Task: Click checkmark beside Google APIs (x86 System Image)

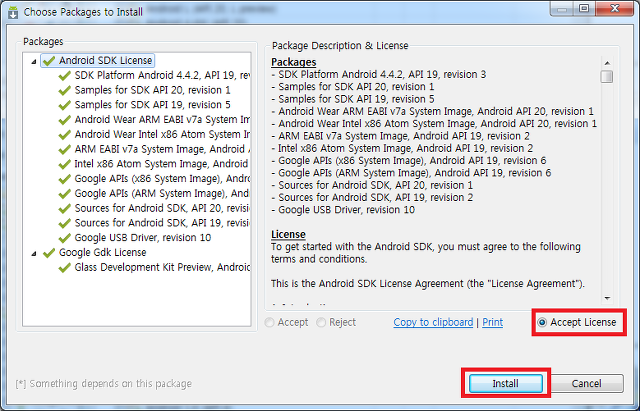Action: (x=64, y=179)
